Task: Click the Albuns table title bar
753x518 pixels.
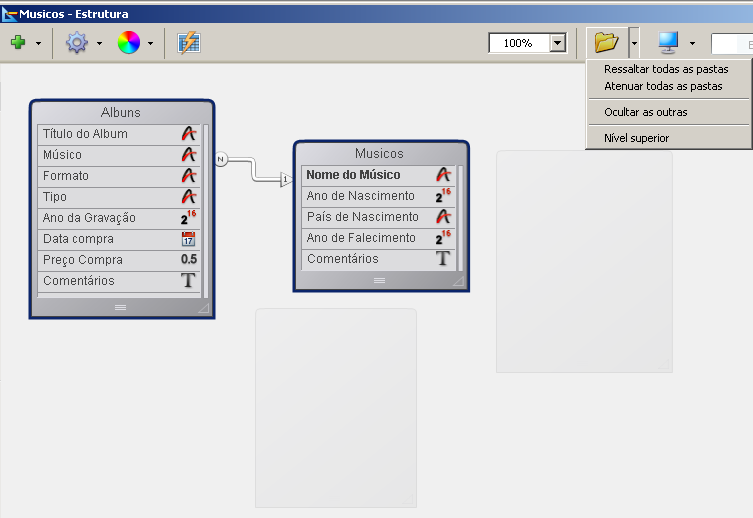Action: (121, 112)
